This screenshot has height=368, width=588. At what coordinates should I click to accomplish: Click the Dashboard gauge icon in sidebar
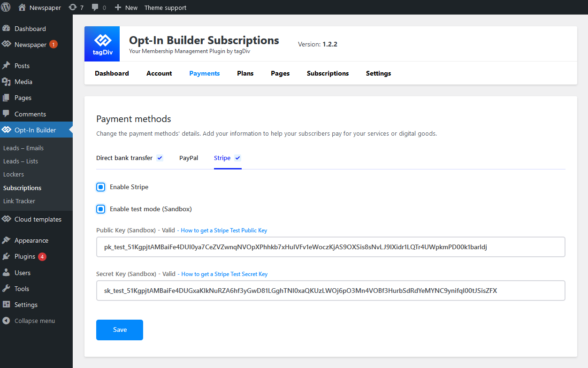click(6, 29)
